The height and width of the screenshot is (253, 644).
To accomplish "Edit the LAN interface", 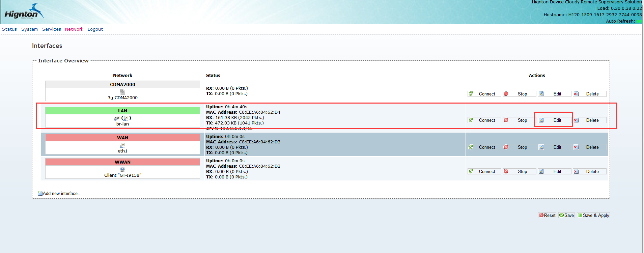I will coord(554,120).
